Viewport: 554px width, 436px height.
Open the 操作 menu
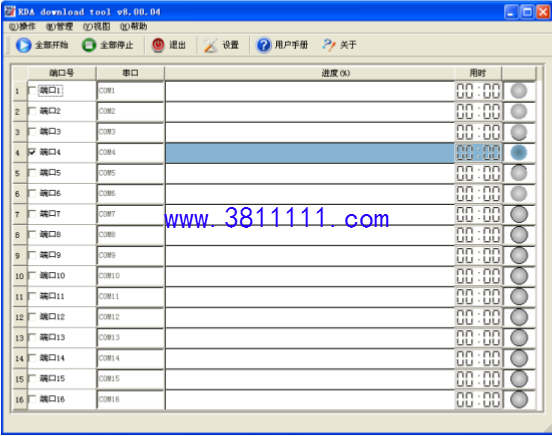coord(22,26)
